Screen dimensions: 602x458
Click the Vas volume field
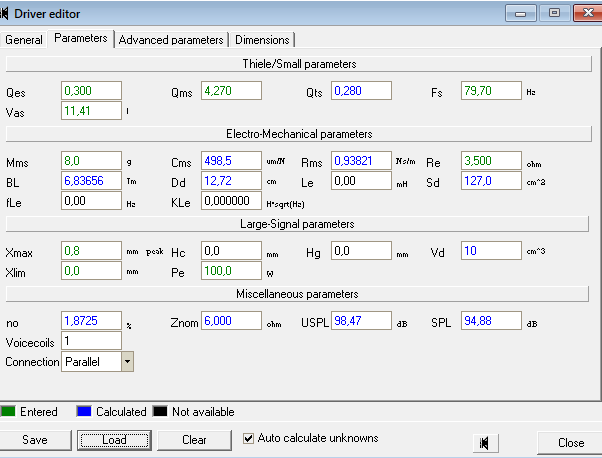[91, 111]
